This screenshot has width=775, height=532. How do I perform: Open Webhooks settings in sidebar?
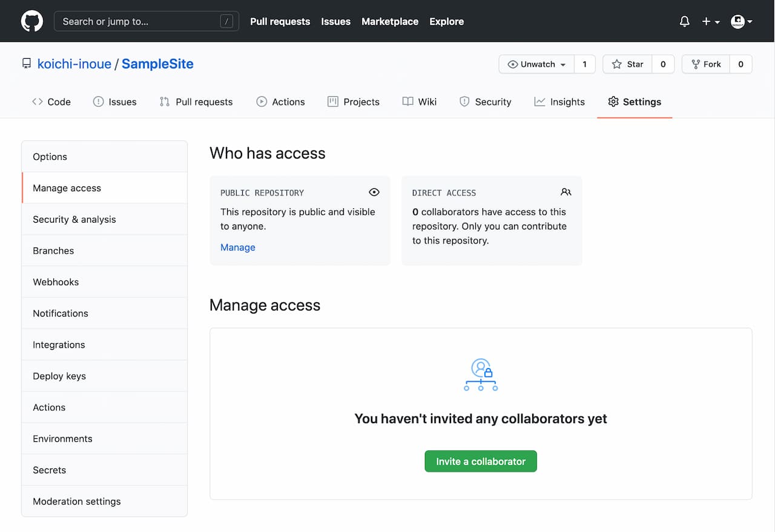pyautogui.click(x=56, y=282)
